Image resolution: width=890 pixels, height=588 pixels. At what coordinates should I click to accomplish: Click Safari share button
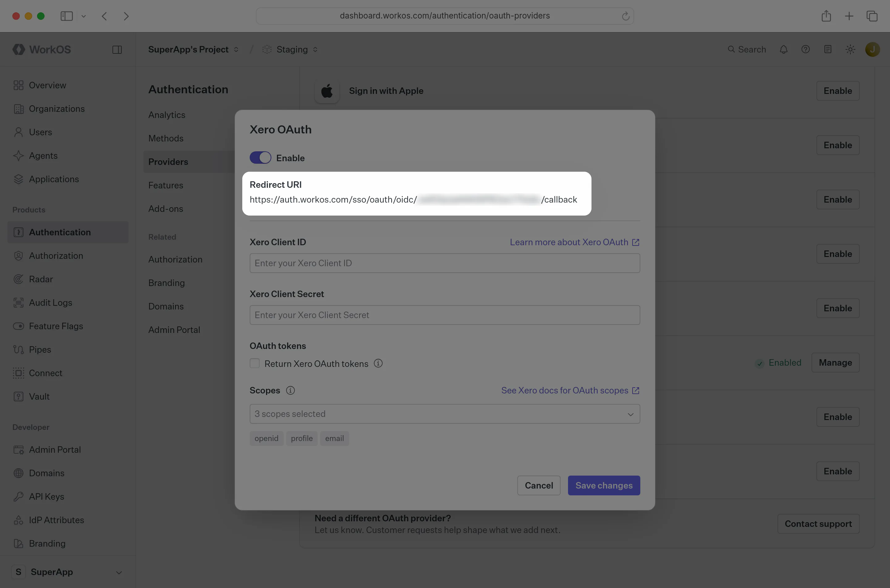[x=826, y=16]
